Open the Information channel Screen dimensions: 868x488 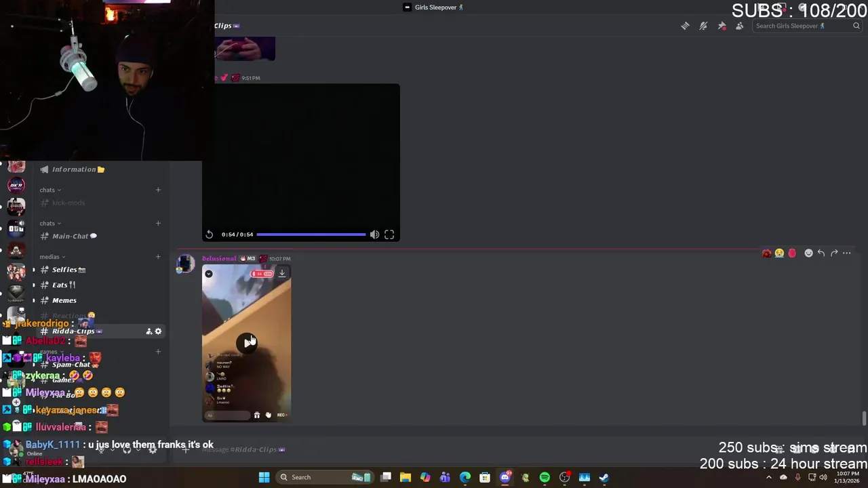[x=98, y=169]
